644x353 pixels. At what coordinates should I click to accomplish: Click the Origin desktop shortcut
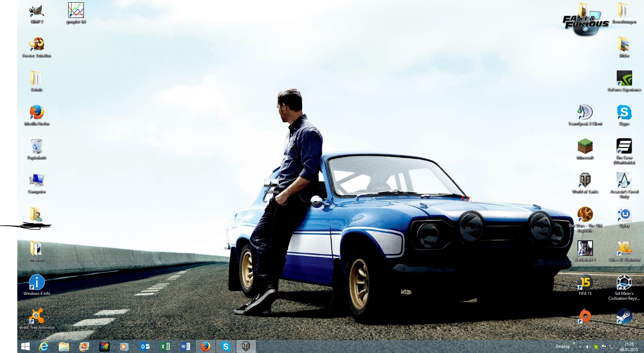pos(585,316)
